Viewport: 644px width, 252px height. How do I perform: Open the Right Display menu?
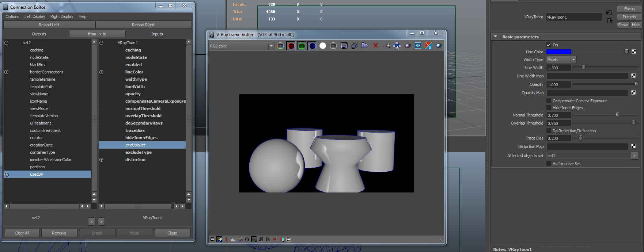(x=62, y=16)
